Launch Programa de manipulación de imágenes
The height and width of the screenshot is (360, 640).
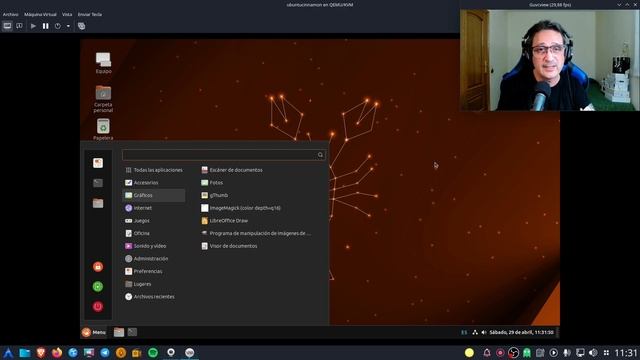[256, 233]
